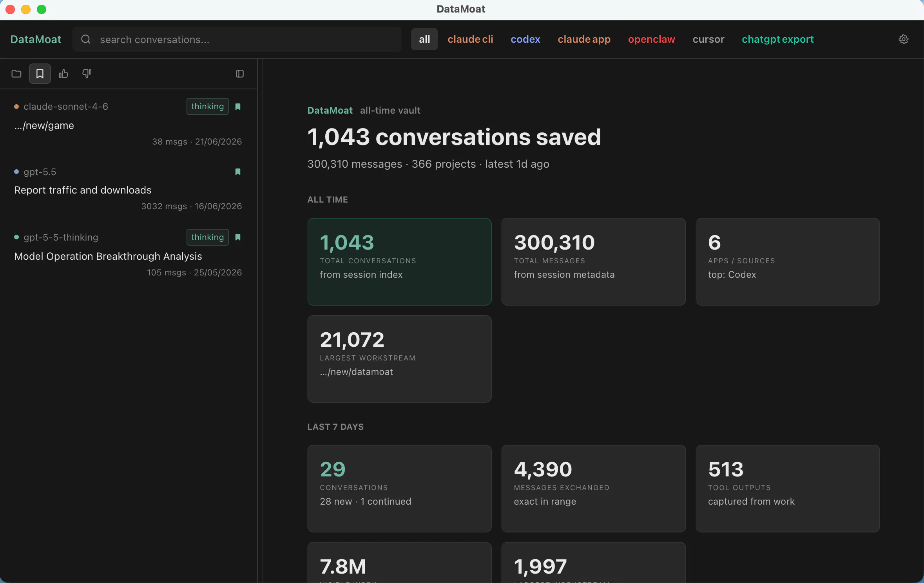The image size is (924, 583).
Task: Collapse the sidebar panel icon
Action: [240, 74]
